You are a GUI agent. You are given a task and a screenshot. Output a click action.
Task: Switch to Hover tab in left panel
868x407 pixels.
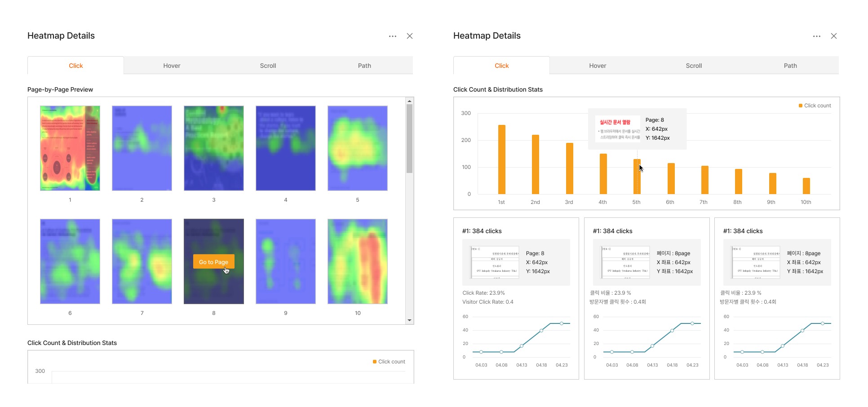(172, 66)
